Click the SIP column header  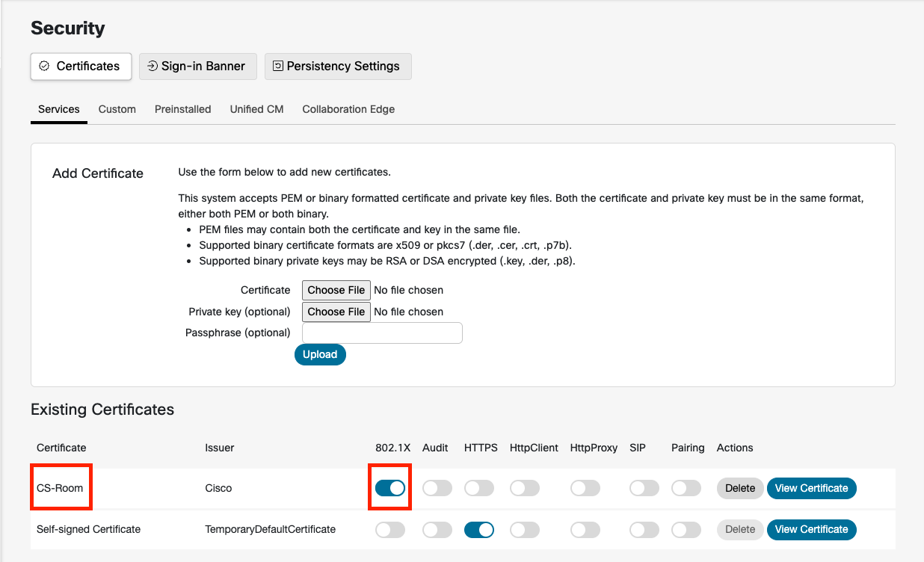click(x=638, y=448)
